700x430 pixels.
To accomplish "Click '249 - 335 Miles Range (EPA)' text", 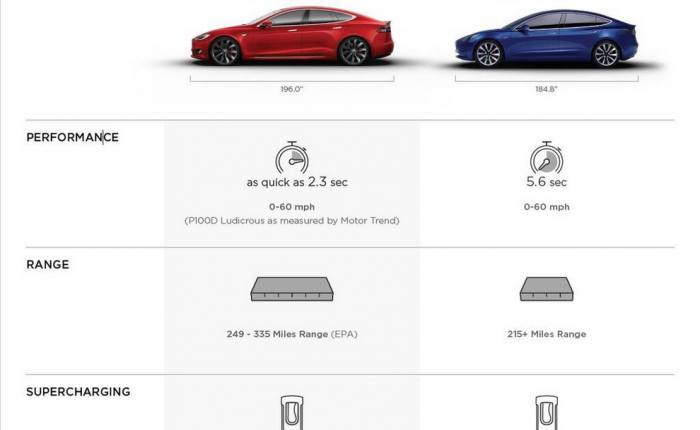I will pyautogui.click(x=292, y=334).
